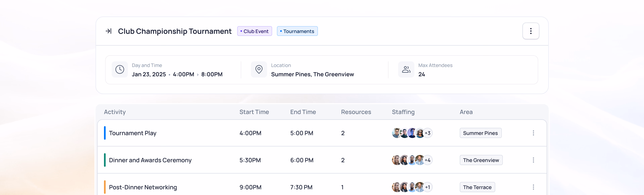Click first staff avatar in Dinner and Awards row
Image resolution: width=644 pixels, height=195 pixels.
(396, 160)
